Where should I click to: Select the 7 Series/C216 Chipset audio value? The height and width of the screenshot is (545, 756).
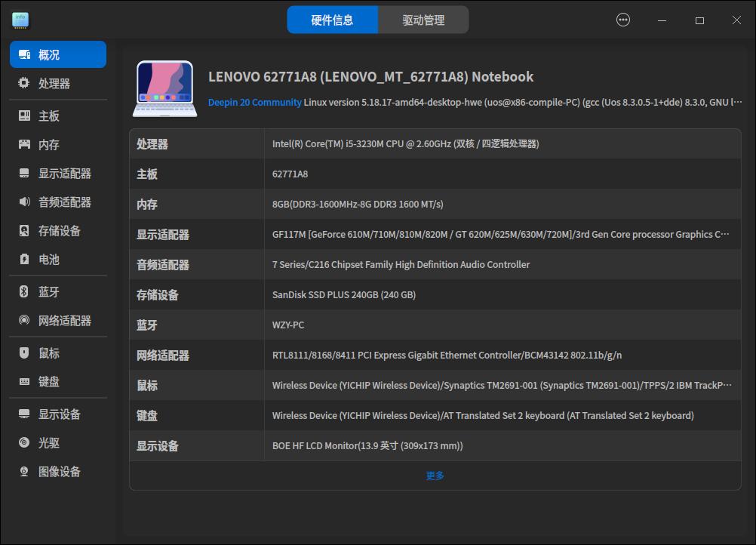point(401,264)
